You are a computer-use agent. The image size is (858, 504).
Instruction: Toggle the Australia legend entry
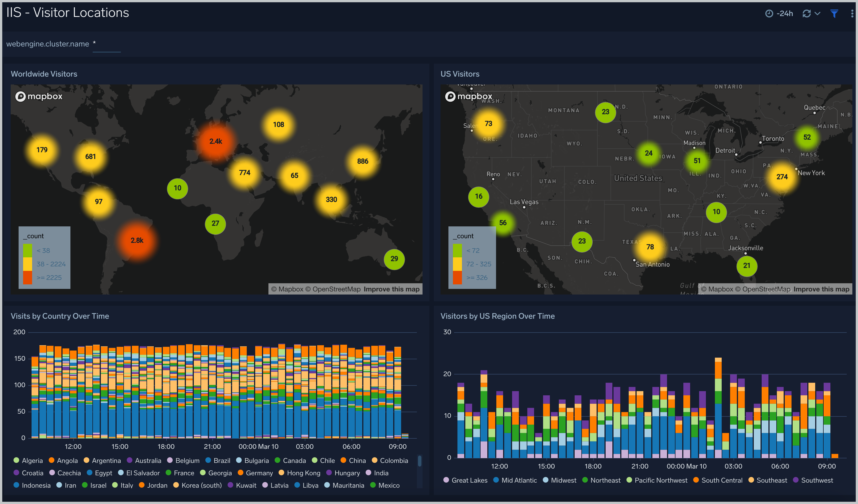pos(144,460)
